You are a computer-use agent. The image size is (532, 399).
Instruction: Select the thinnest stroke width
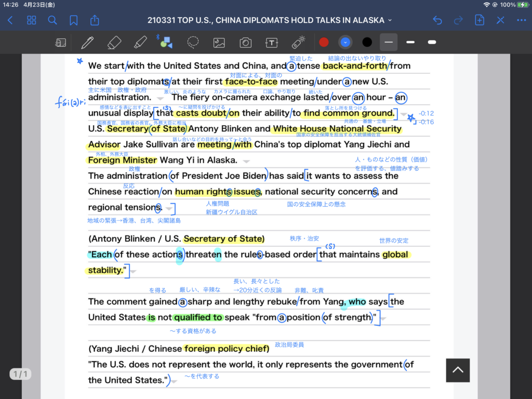[389, 42]
